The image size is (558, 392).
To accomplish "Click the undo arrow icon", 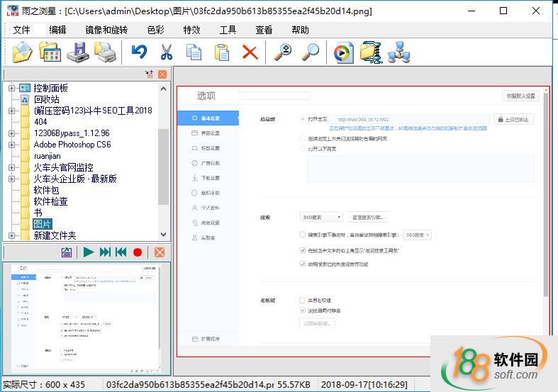I will (139, 52).
